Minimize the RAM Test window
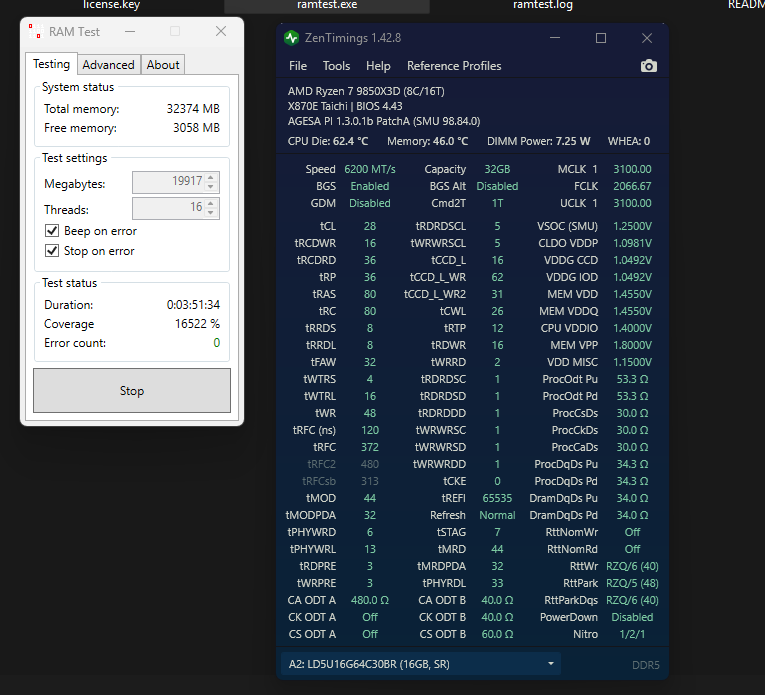 130,31
